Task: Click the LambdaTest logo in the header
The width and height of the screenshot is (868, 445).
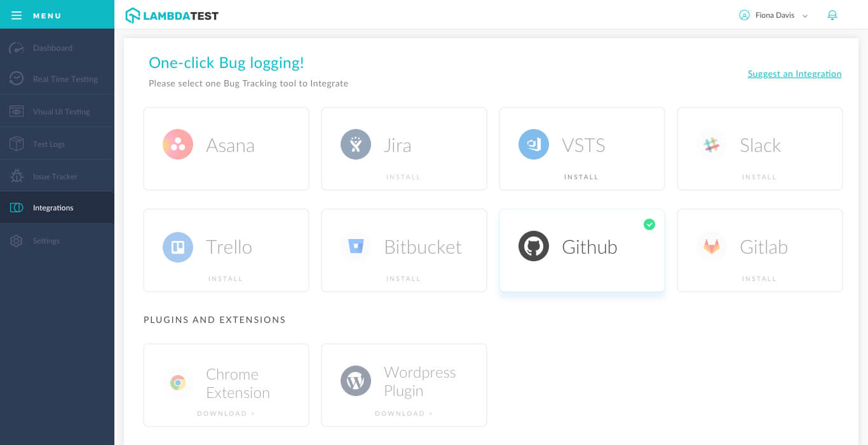Action: [x=172, y=15]
